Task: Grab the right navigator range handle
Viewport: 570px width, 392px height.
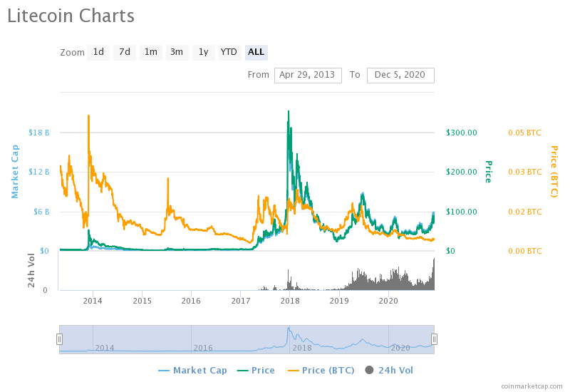Action: [x=434, y=339]
